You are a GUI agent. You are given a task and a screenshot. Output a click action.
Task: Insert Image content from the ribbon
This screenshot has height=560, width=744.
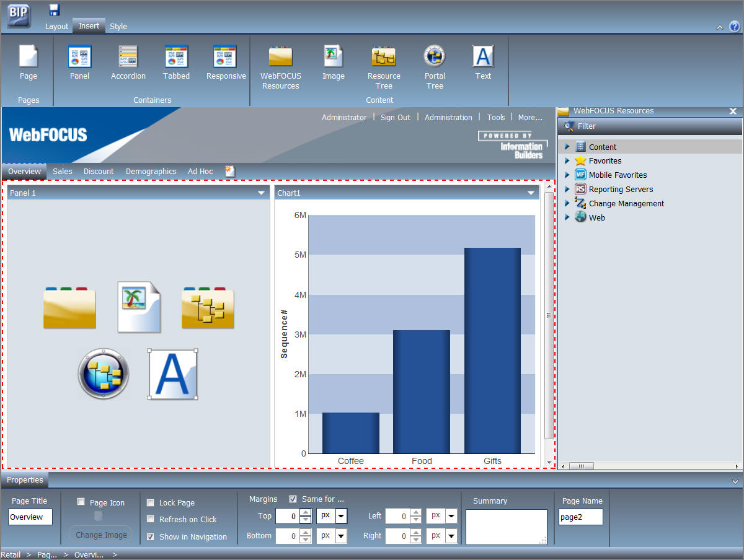click(x=334, y=62)
